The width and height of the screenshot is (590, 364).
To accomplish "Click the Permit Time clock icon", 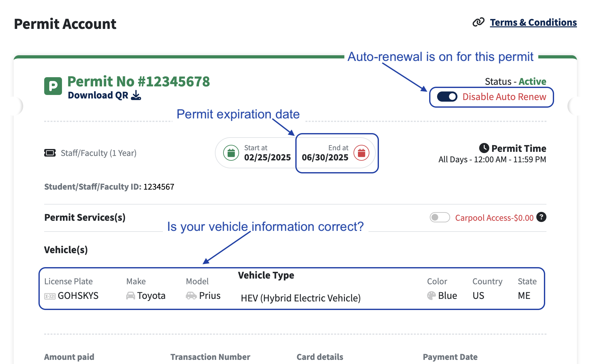I will pos(484,148).
